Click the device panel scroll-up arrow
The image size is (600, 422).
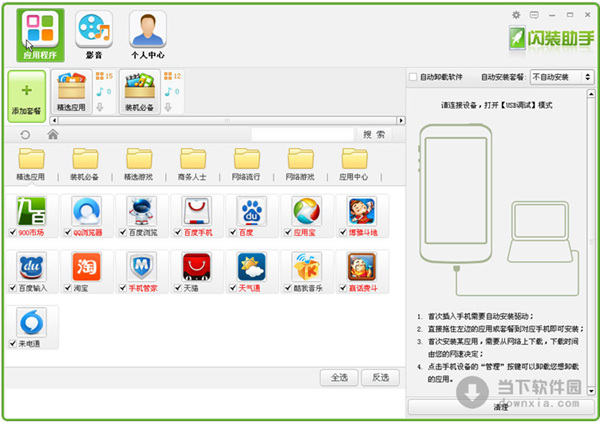point(591,93)
